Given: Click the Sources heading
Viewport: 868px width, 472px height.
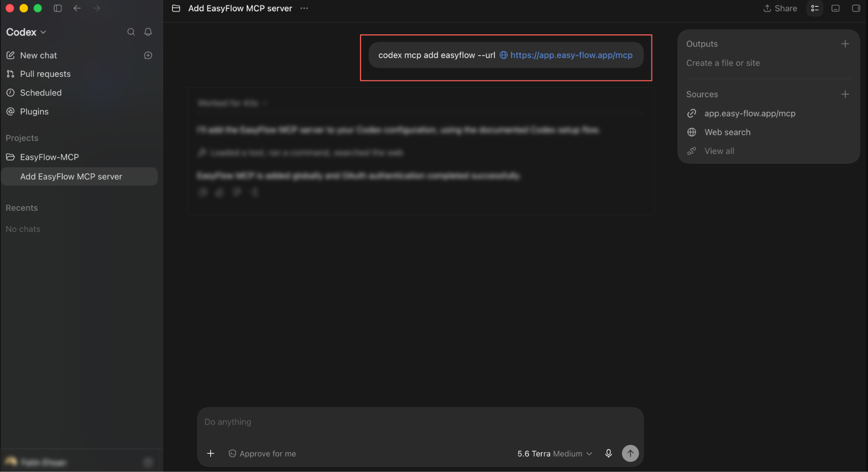Looking at the screenshot, I should point(702,94).
